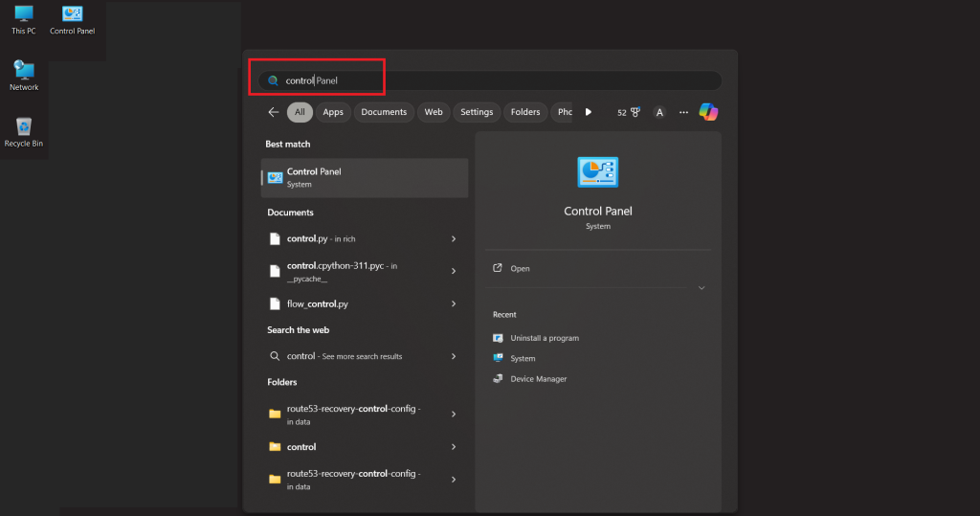Expand the control folder result arrow
Image resolution: width=980 pixels, height=516 pixels.
(x=454, y=446)
